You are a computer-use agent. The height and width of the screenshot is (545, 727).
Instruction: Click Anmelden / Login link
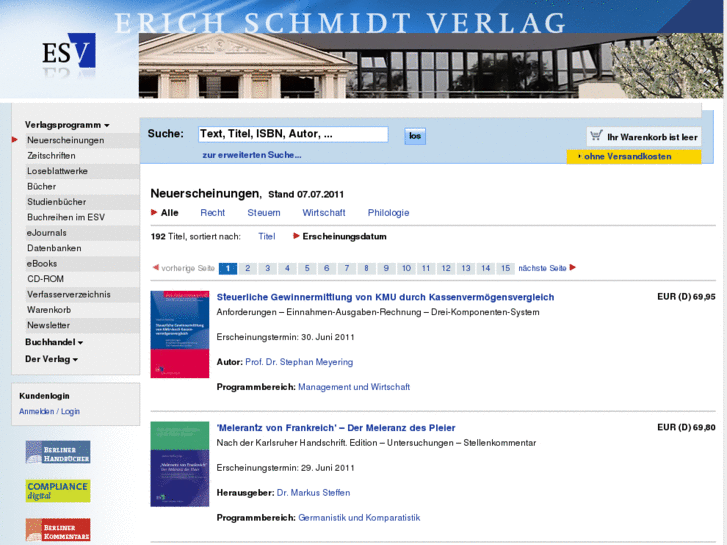(x=49, y=411)
